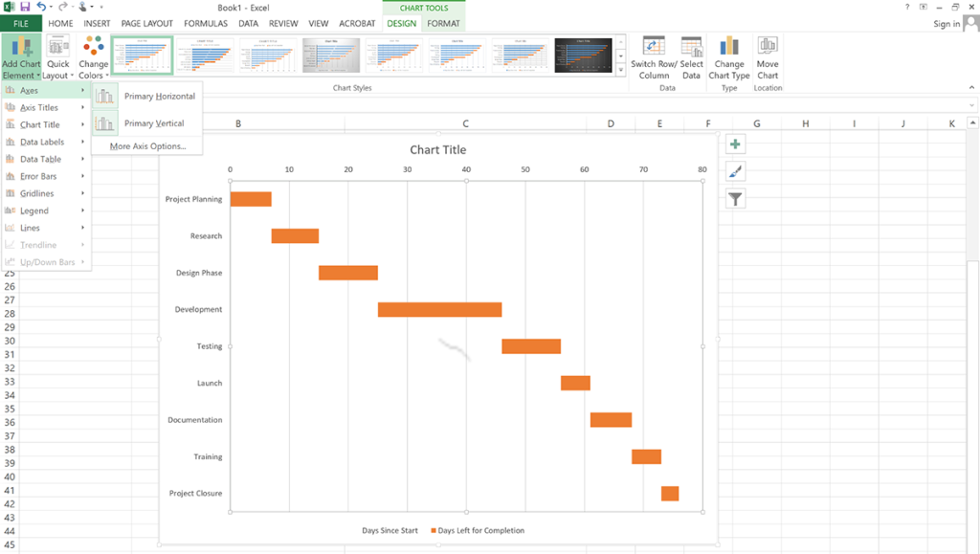The width and height of the screenshot is (980, 554).
Task: Select the dark chart style thumbnail
Action: (x=582, y=54)
